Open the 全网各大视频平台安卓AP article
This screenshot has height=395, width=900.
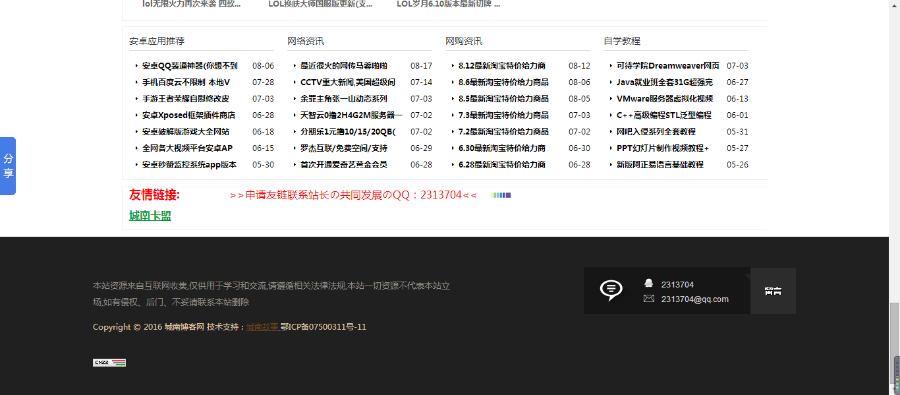tap(187, 148)
